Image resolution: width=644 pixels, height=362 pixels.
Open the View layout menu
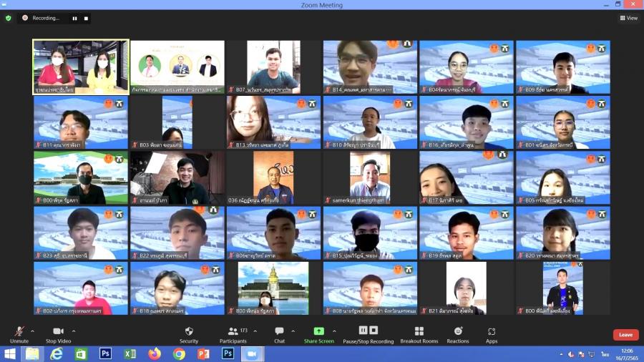click(x=628, y=18)
